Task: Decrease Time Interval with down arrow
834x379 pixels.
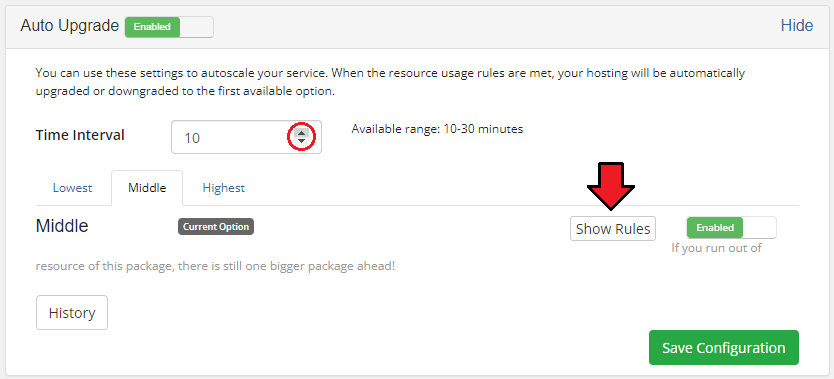Action: click(x=302, y=141)
